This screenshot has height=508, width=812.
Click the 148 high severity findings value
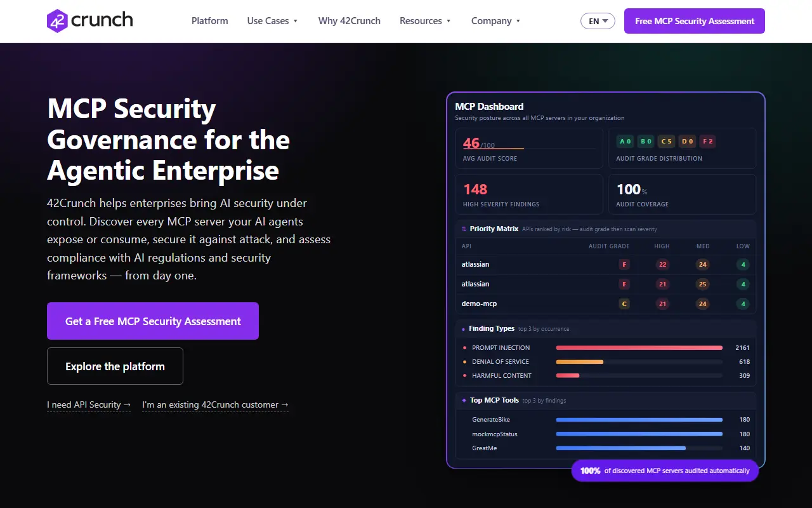tap(475, 189)
